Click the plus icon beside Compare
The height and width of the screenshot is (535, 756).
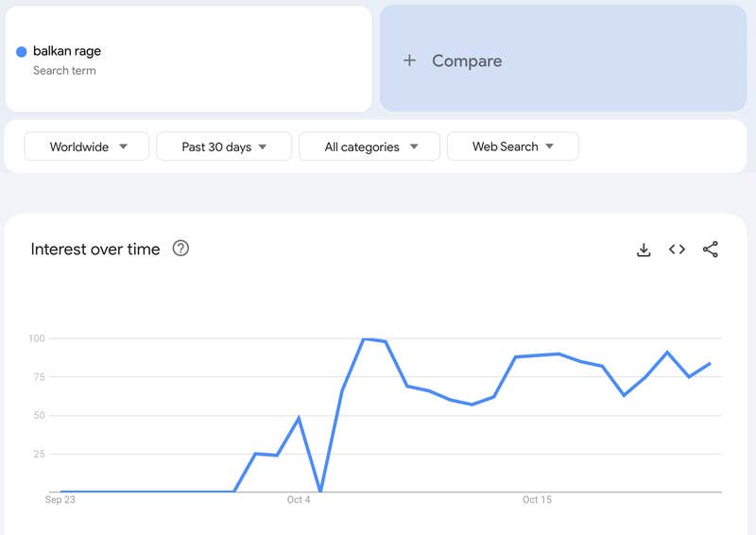pos(409,60)
